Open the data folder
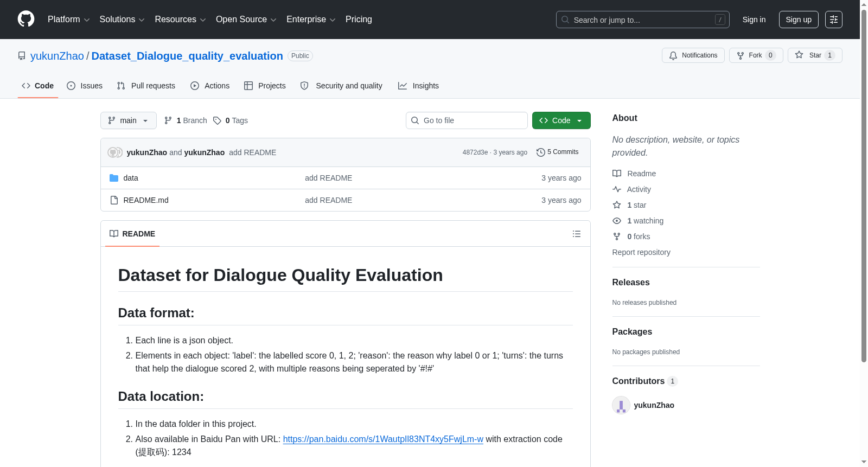Screen dimensions: 868x467 pos(131,178)
